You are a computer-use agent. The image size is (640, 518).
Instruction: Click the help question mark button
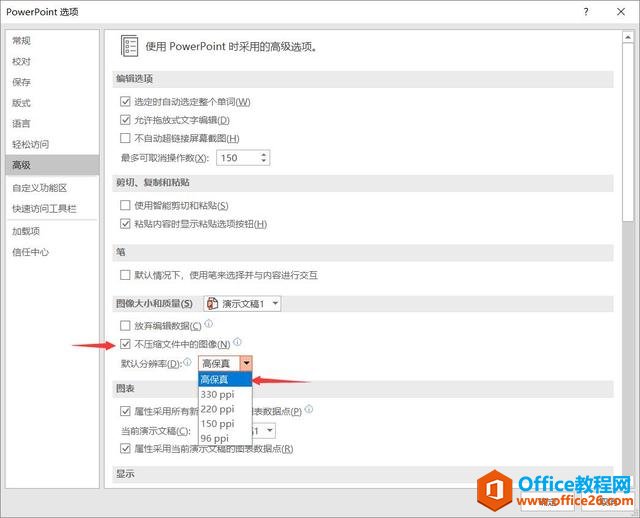(586, 12)
